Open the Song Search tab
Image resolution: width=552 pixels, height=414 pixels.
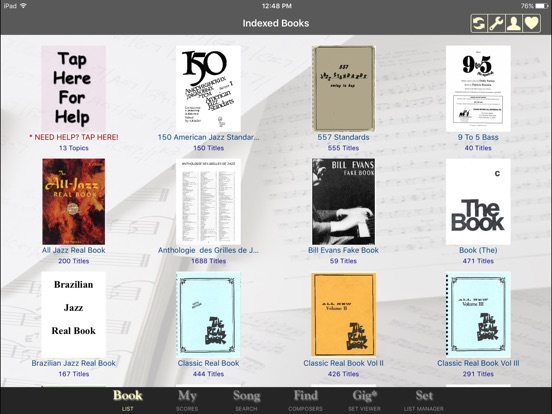pos(246,400)
